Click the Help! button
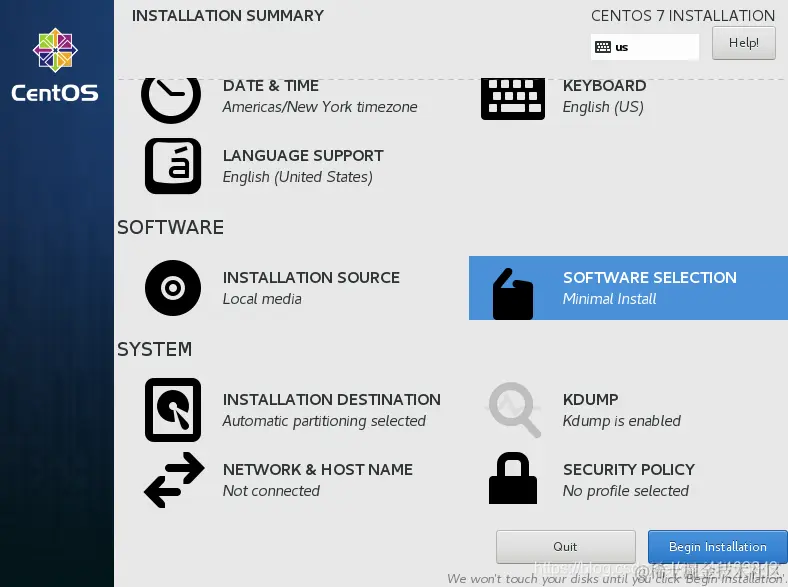The image size is (788, 587). click(x=744, y=43)
